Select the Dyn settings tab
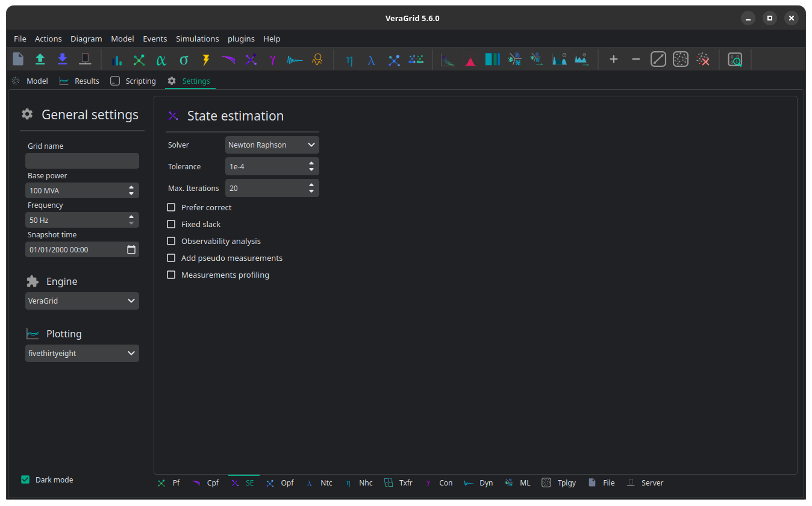The height and width of the screenshot is (506, 812). point(478,483)
